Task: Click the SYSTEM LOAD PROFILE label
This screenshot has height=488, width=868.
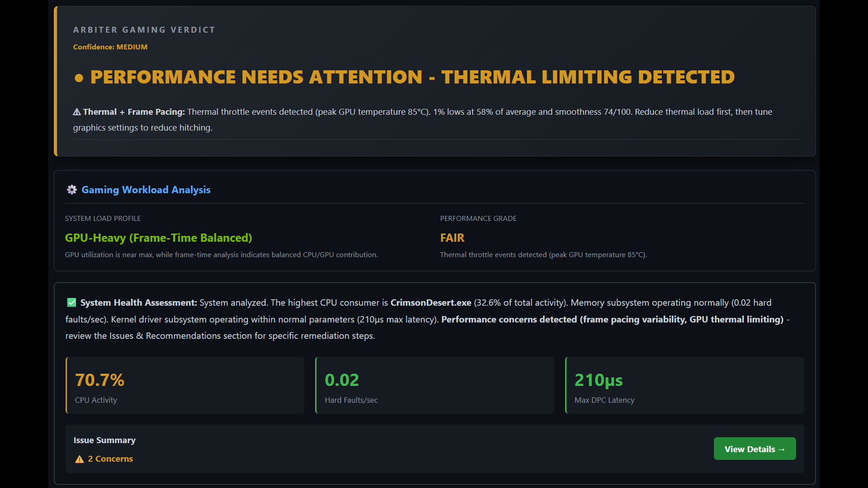Action: point(103,218)
